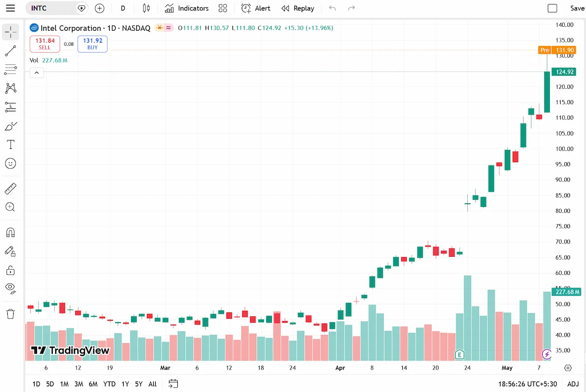Start bar Replay mode
Screen dimensions: 586x392
tap(298, 8)
